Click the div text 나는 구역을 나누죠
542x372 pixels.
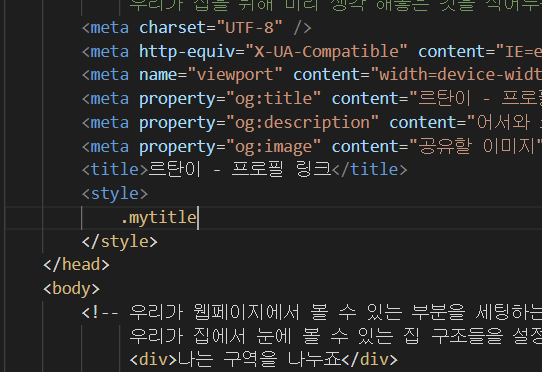[259, 360]
